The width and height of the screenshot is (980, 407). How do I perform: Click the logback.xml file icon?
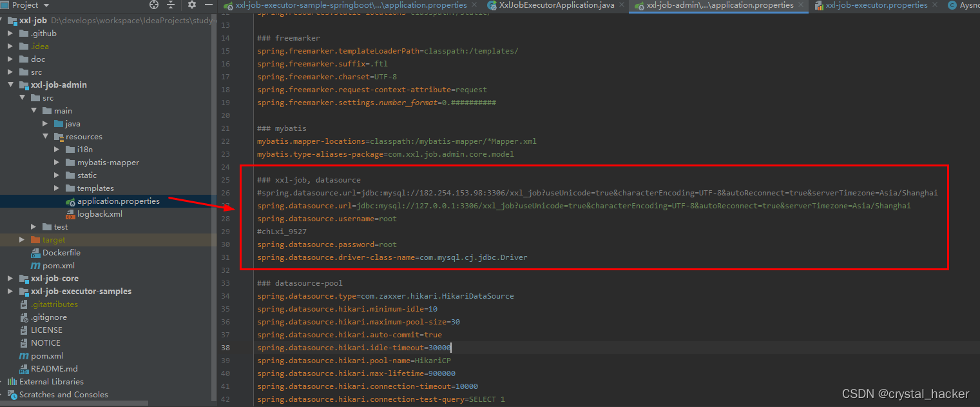click(x=70, y=213)
